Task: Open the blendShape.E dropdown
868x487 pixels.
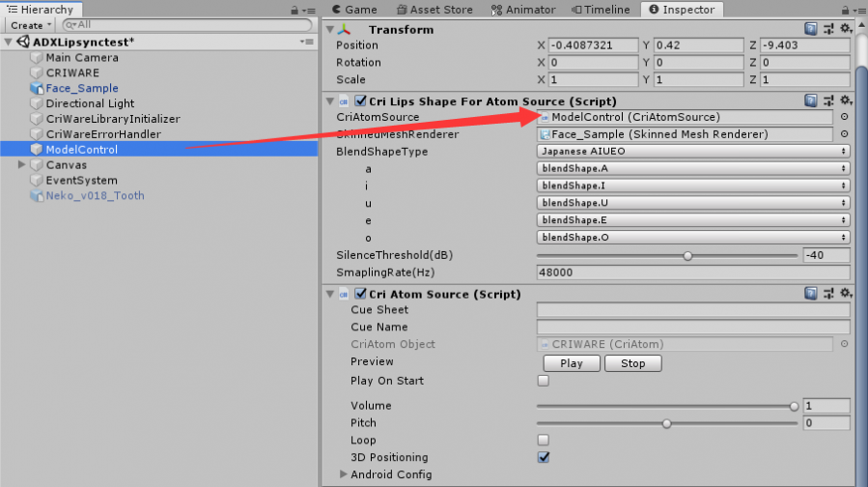Action: [693, 220]
